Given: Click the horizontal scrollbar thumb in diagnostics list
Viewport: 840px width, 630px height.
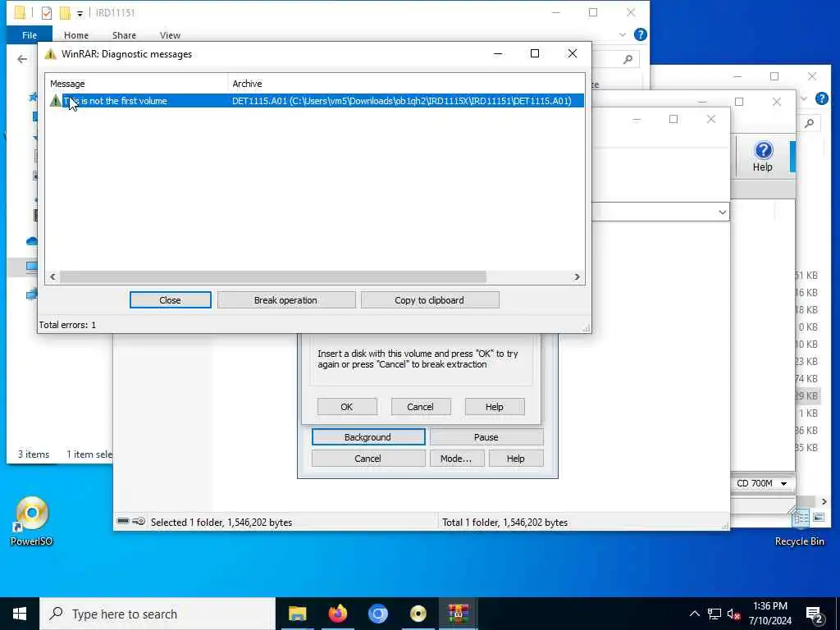Looking at the screenshot, I should tap(273, 277).
